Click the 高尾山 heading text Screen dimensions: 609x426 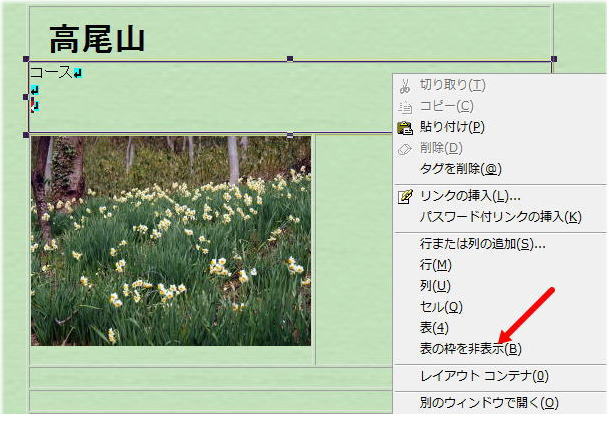pyautogui.click(x=97, y=39)
